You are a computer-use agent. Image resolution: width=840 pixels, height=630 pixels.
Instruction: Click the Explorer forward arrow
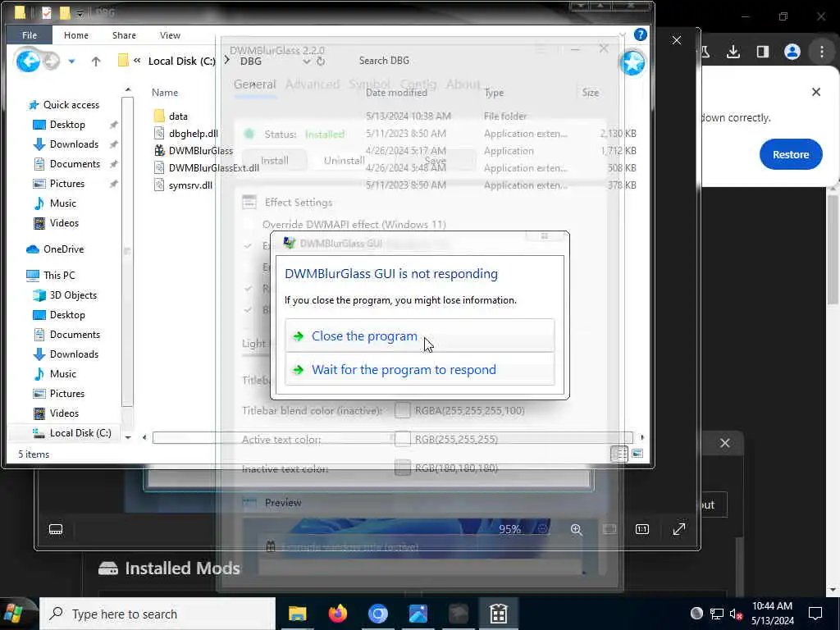[x=52, y=61]
